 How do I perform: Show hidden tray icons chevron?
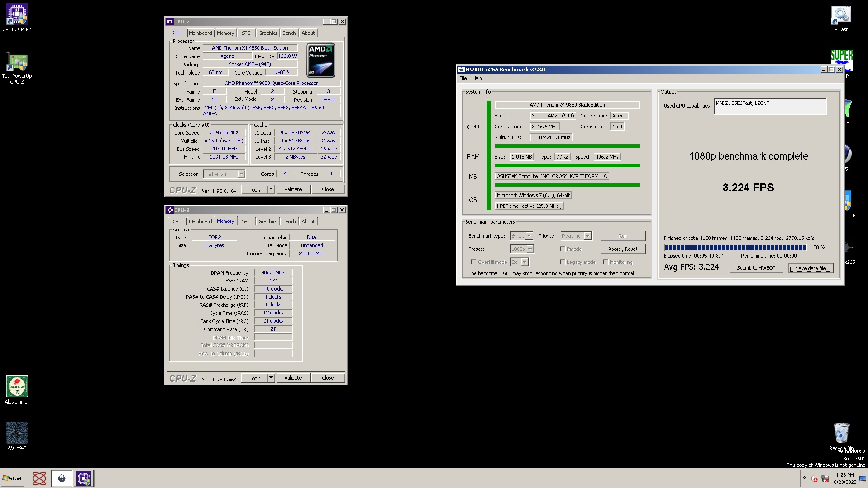[x=804, y=478]
